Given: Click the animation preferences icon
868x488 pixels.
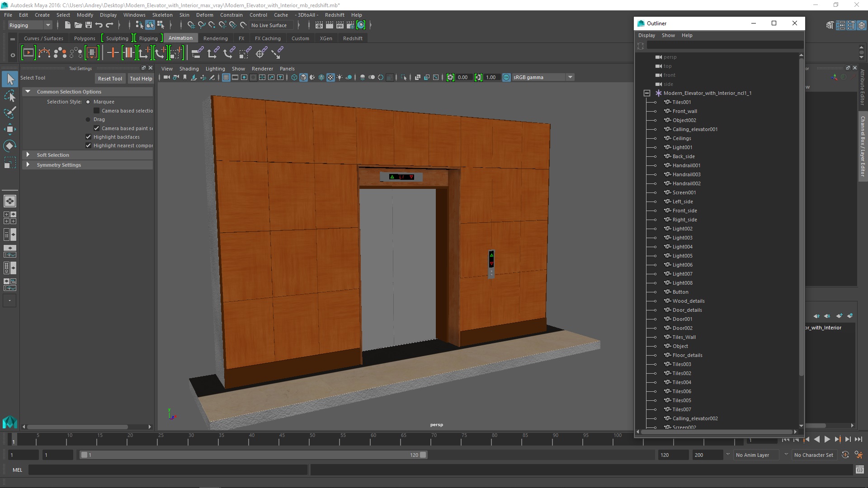Looking at the screenshot, I should coord(859,455).
